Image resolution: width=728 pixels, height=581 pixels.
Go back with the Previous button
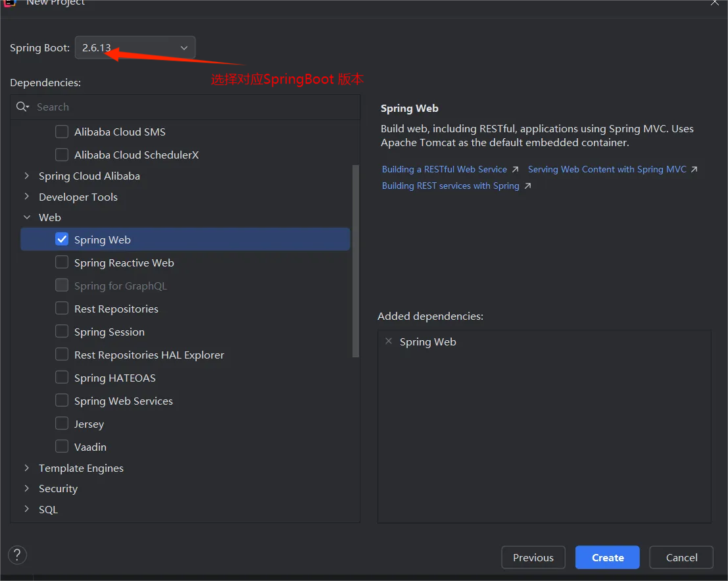(x=533, y=557)
